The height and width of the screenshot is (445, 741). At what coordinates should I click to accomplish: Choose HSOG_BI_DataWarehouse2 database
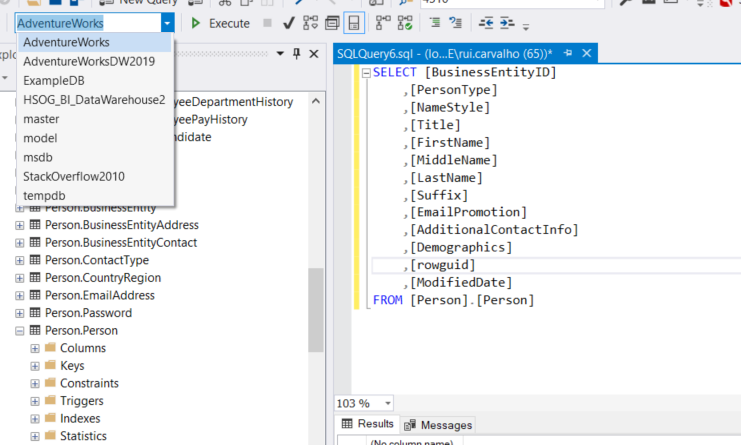[95, 100]
